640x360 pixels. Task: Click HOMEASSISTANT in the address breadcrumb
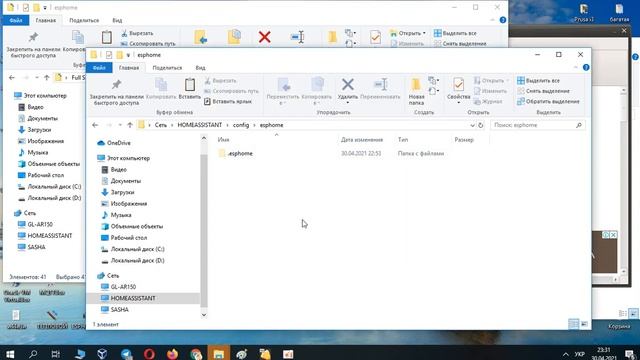[200, 125]
